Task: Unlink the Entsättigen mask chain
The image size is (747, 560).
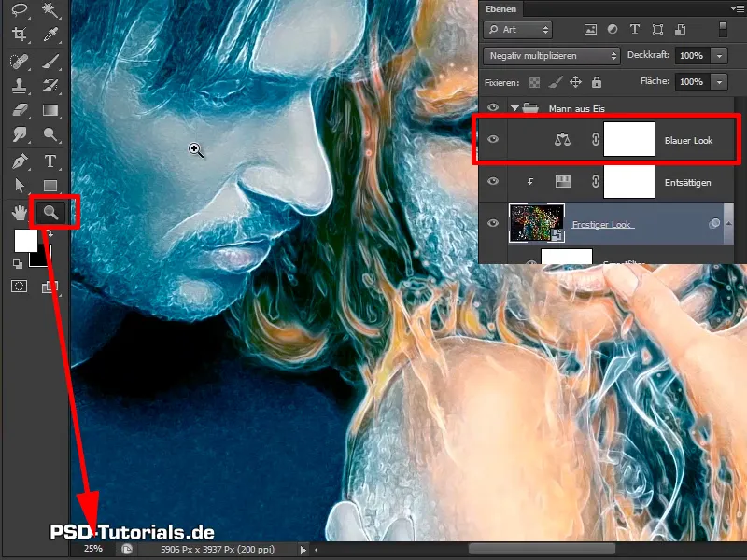Action: 595,181
